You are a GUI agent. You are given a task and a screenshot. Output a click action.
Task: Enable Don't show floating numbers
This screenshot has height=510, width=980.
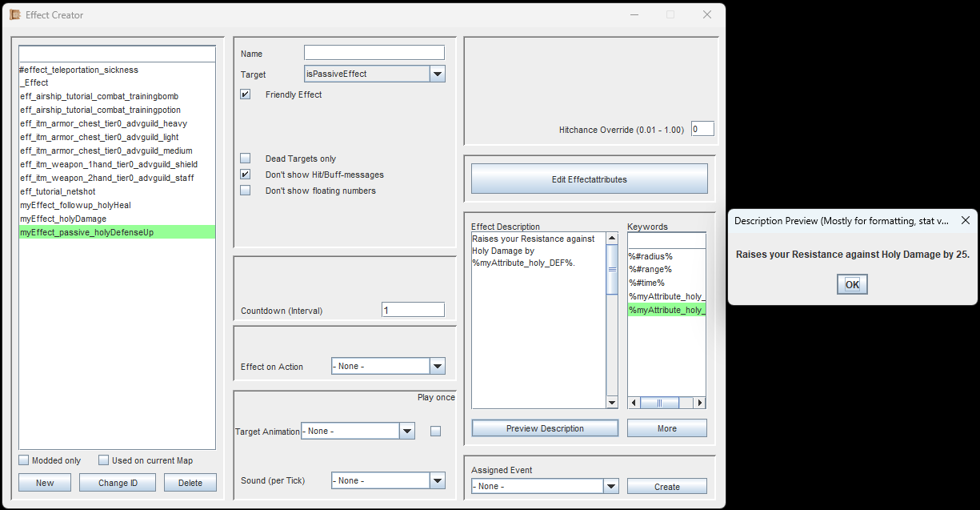[x=246, y=191]
